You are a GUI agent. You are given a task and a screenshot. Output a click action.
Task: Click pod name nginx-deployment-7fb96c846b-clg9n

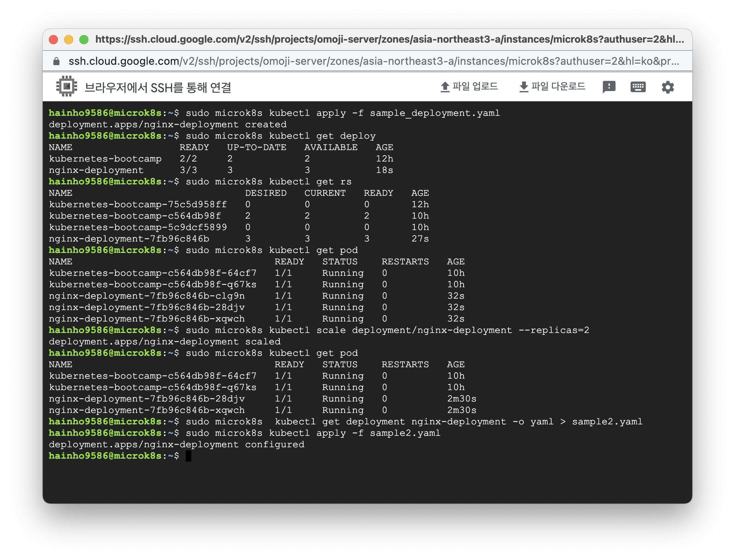pos(147,296)
